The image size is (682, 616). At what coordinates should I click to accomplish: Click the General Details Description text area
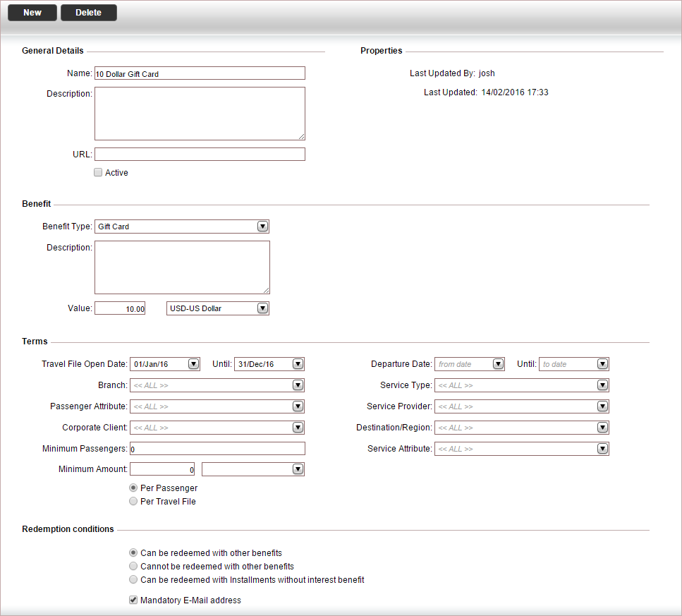tap(200, 114)
